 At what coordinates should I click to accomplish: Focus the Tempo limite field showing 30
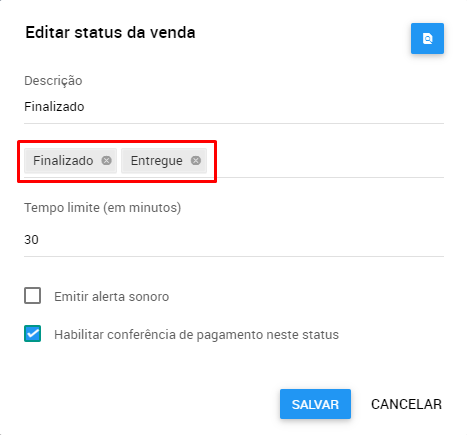pyautogui.click(x=234, y=240)
